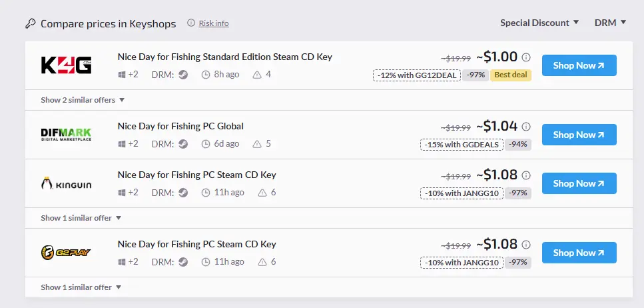Expand Show 2 similar offers under K4G

tap(83, 100)
